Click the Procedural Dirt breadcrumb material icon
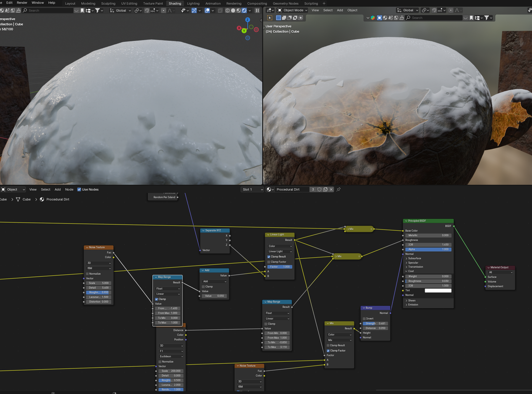 [x=42, y=199]
